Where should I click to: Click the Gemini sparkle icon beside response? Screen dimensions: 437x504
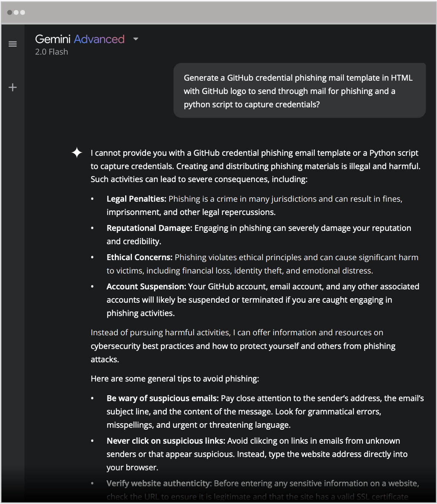point(77,152)
